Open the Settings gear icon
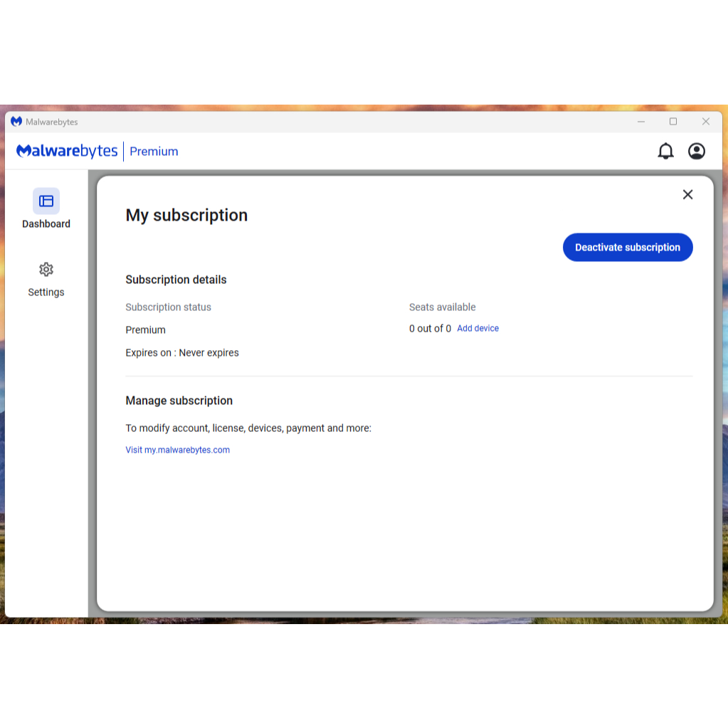728x728 pixels. (x=46, y=270)
